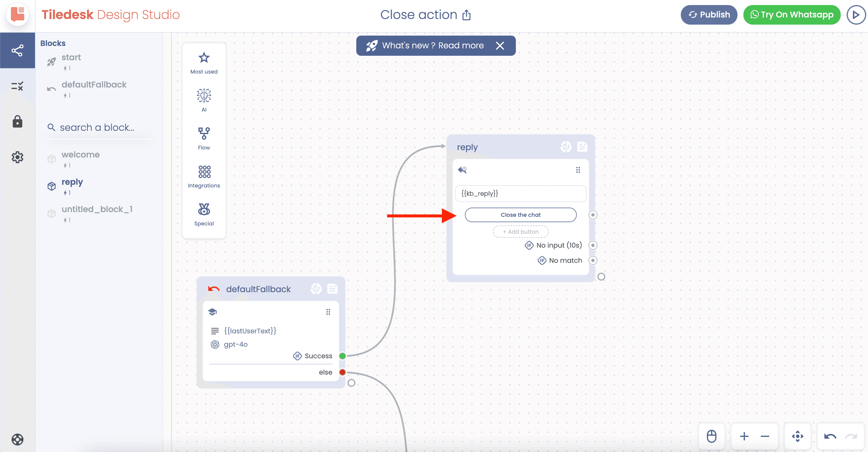Open the settings gear sidebar icon

pyautogui.click(x=18, y=157)
